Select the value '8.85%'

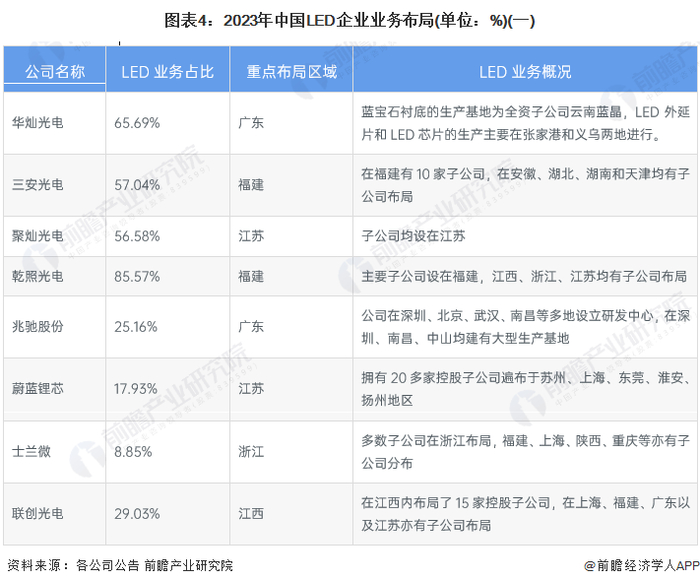coord(133,452)
